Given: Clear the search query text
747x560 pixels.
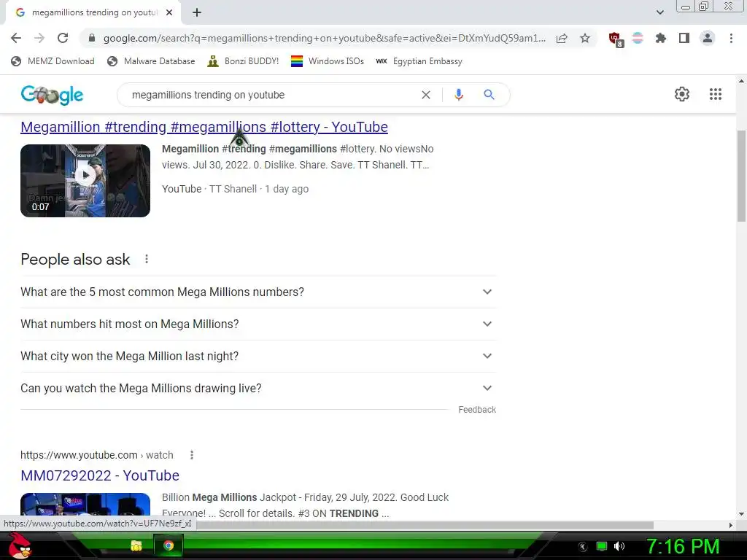Looking at the screenshot, I should click(426, 95).
